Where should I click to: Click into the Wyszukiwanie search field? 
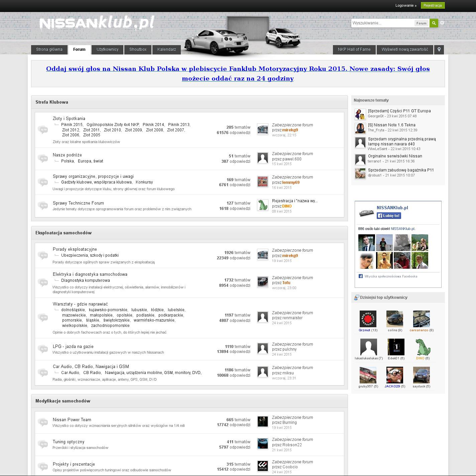[x=382, y=23]
